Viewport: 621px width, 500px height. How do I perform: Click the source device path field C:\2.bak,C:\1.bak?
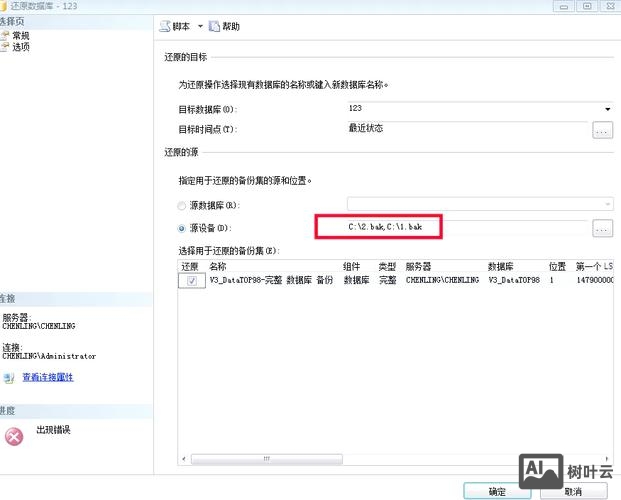(x=467, y=227)
